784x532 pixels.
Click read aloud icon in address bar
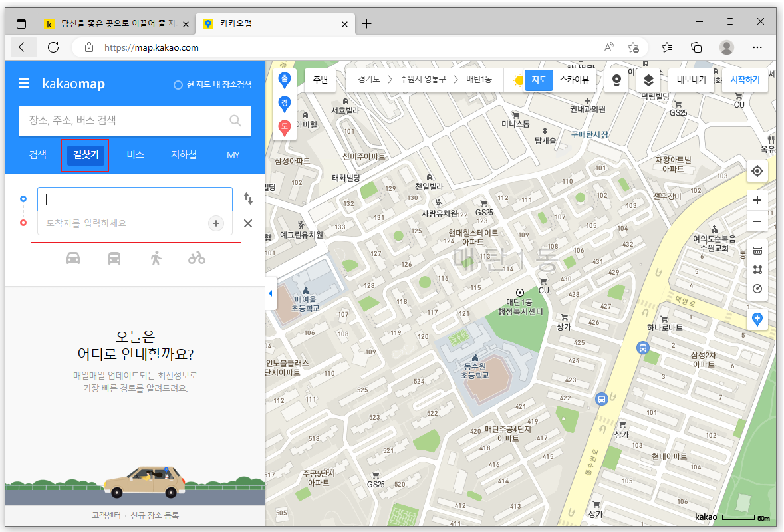608,47
